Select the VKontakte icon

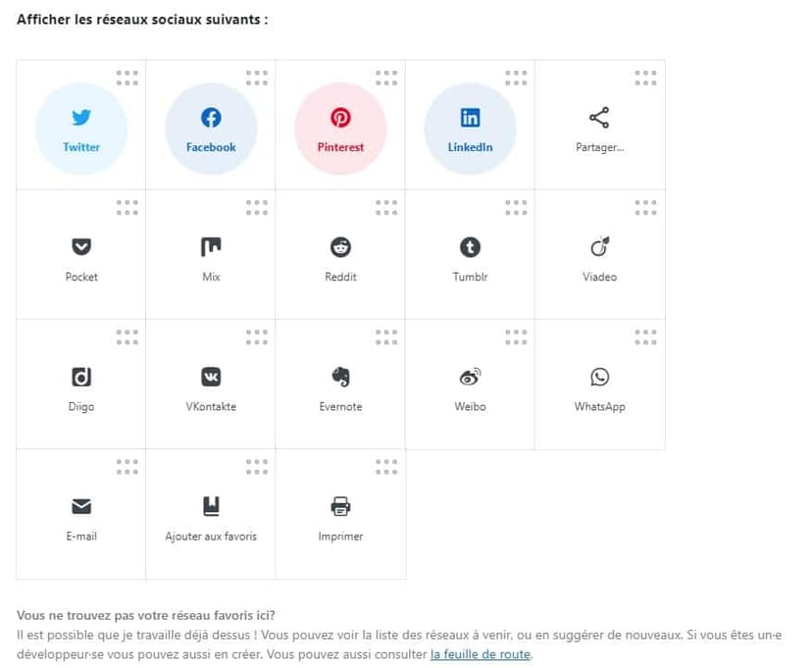[x=211, y=377]
